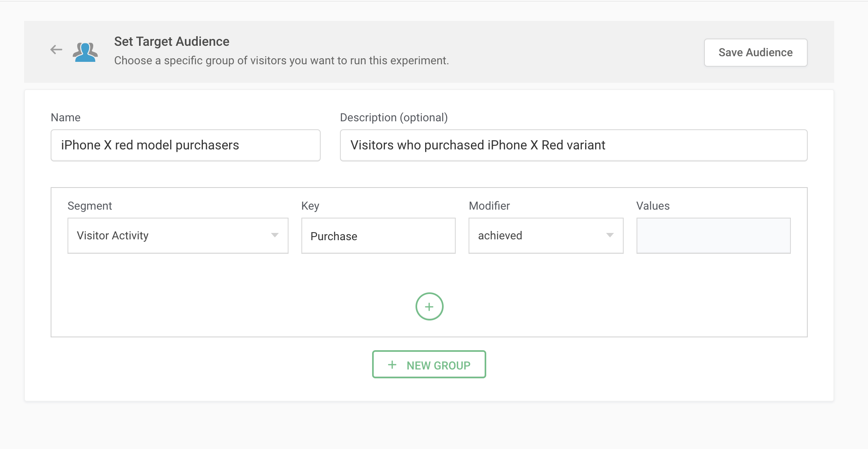Click the NEW GROUP text label
This screenshot has height=449, width=868.
point(438,365)
